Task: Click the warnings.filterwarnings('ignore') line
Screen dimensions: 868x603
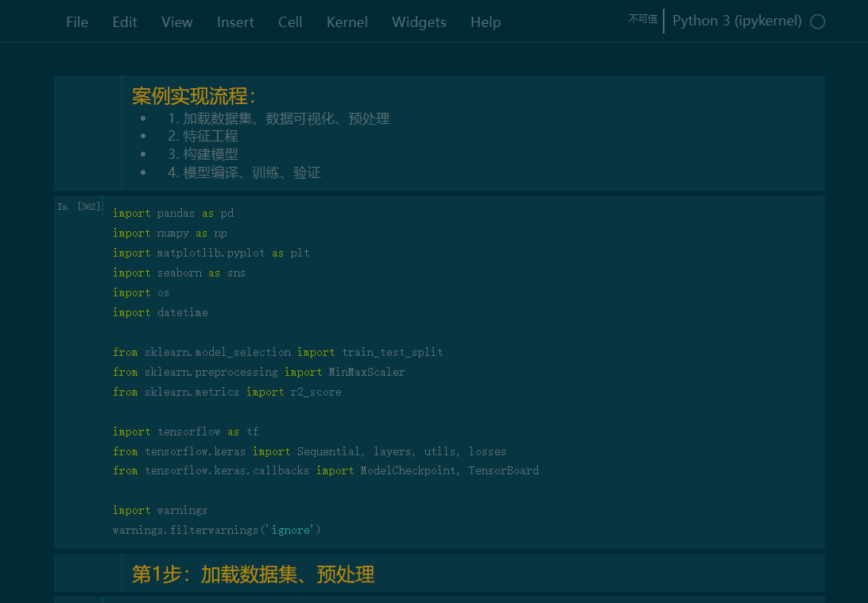Action: point(216,530)
